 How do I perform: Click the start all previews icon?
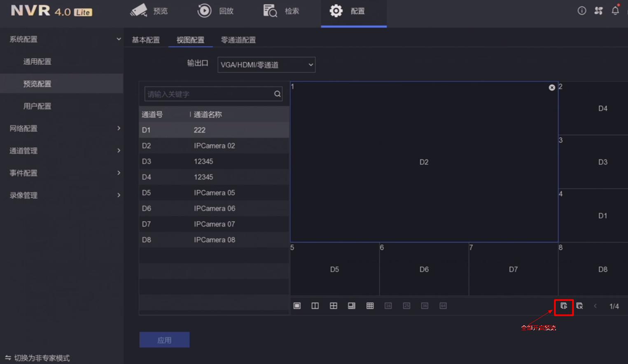coord(564,306)
